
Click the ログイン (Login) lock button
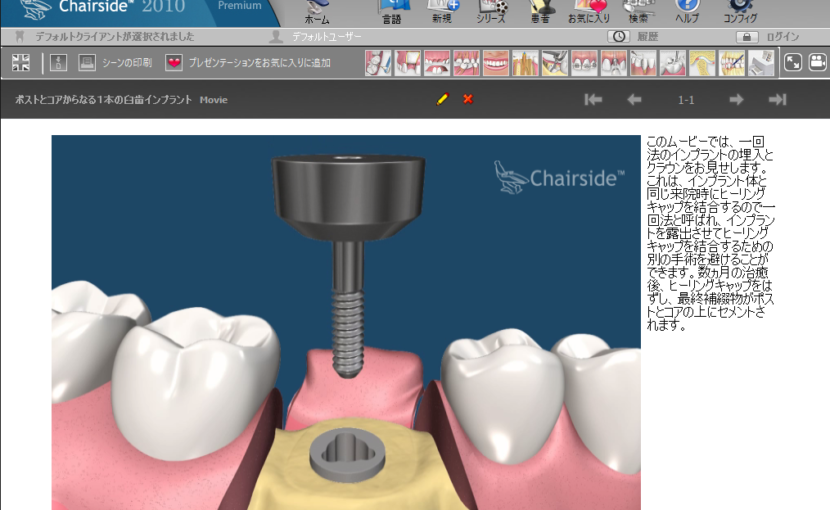746,37
